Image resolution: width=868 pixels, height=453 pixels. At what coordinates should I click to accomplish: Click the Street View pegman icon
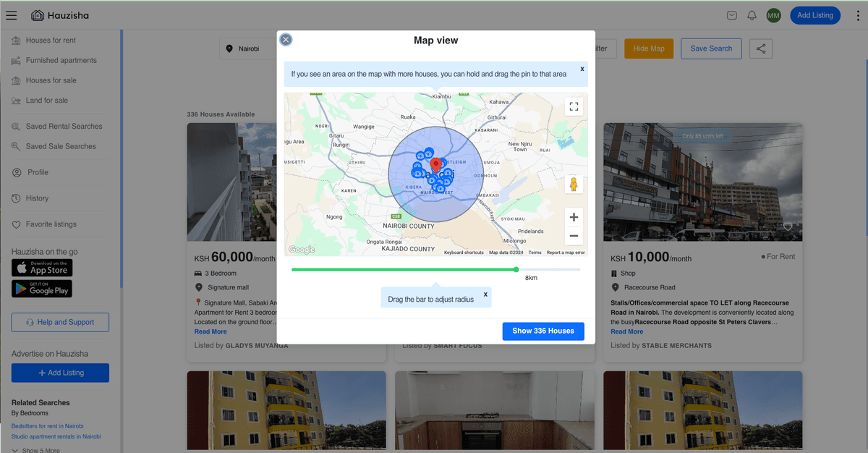tap(574, 184)
